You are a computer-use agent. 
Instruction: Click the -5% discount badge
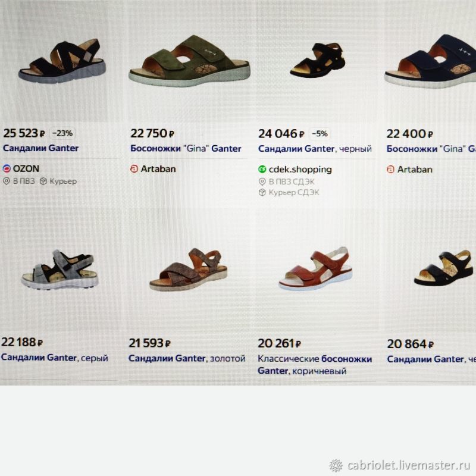tap(320, 133)
